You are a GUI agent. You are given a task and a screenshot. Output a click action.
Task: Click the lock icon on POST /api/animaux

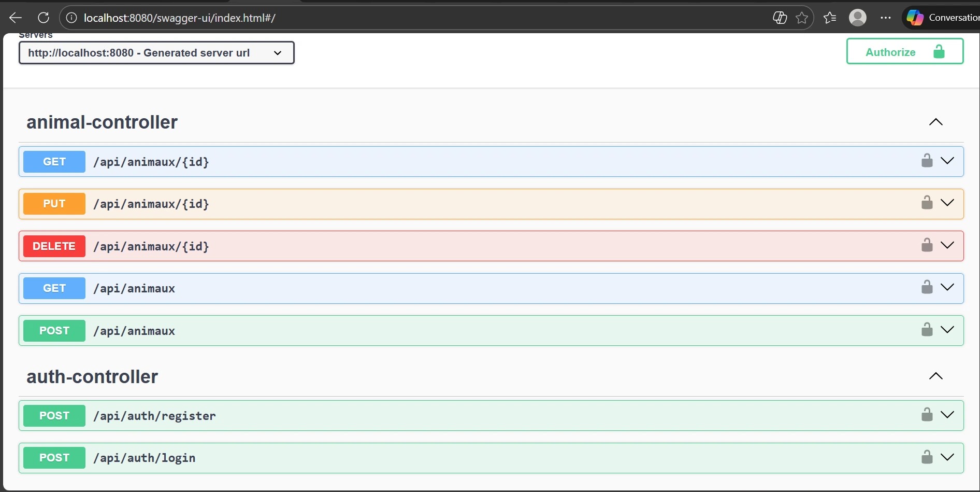coord(927,329)
